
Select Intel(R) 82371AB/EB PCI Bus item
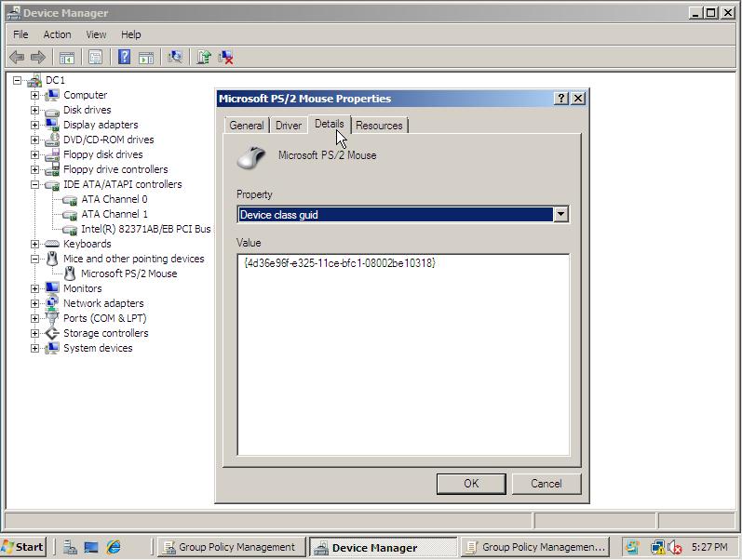[x=146, y=229]
